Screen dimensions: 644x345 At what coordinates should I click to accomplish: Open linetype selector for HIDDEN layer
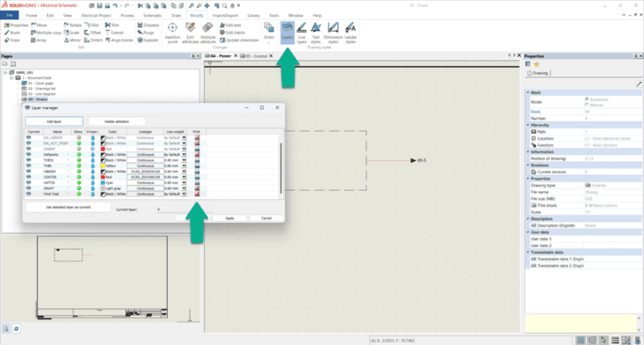tap(145, 172)
